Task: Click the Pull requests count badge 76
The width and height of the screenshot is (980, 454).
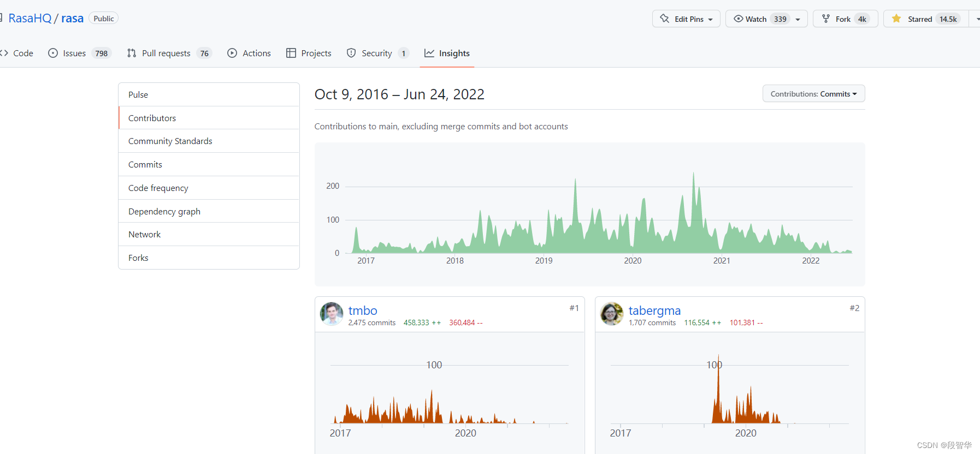Action: point(204,53)
